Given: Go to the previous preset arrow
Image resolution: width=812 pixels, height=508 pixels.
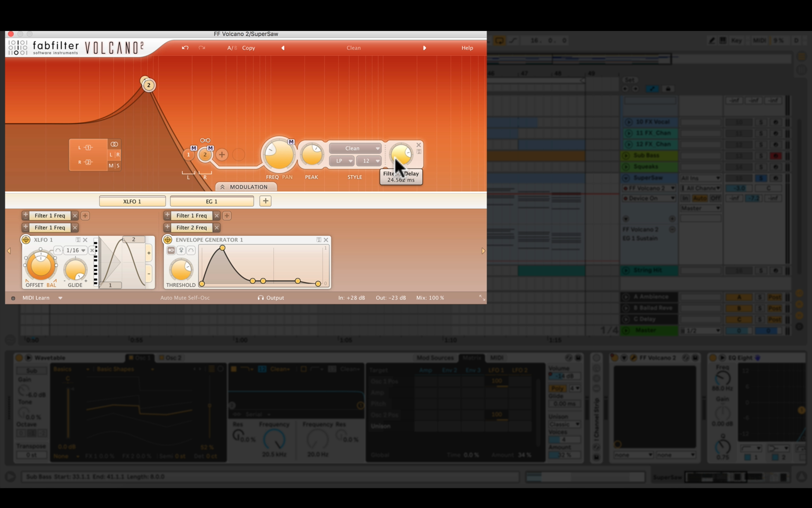Looking at the screenshot, I should [283, 48].
